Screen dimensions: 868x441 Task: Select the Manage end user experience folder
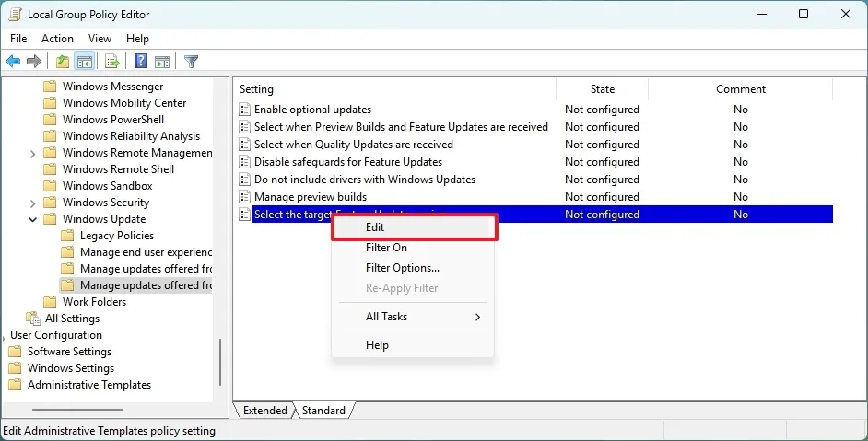point(146,252)
